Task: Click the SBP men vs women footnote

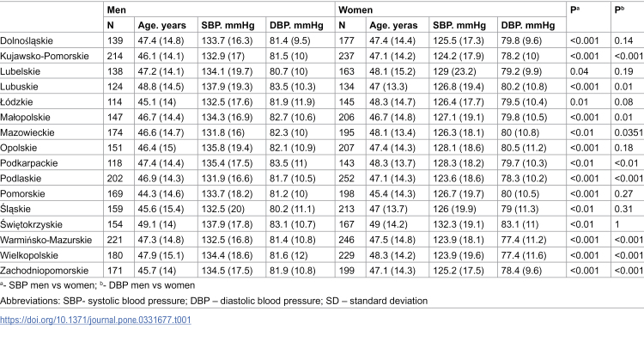Action: click(47, 285)
